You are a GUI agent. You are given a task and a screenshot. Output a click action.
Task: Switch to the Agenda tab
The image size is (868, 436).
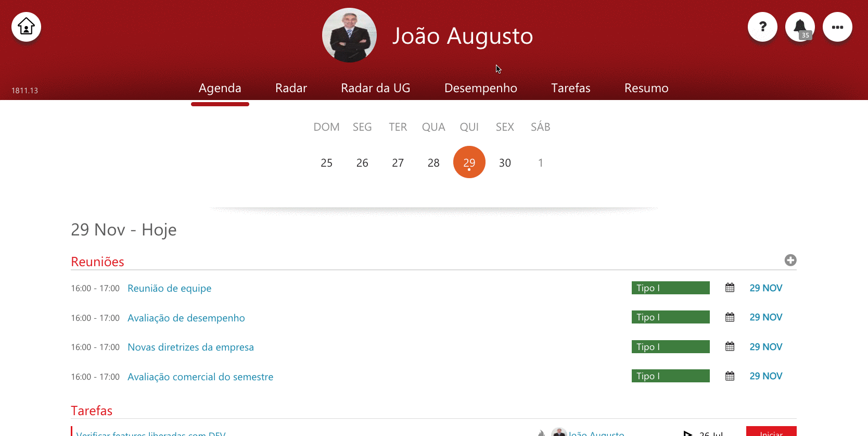[x=220, y=88]
